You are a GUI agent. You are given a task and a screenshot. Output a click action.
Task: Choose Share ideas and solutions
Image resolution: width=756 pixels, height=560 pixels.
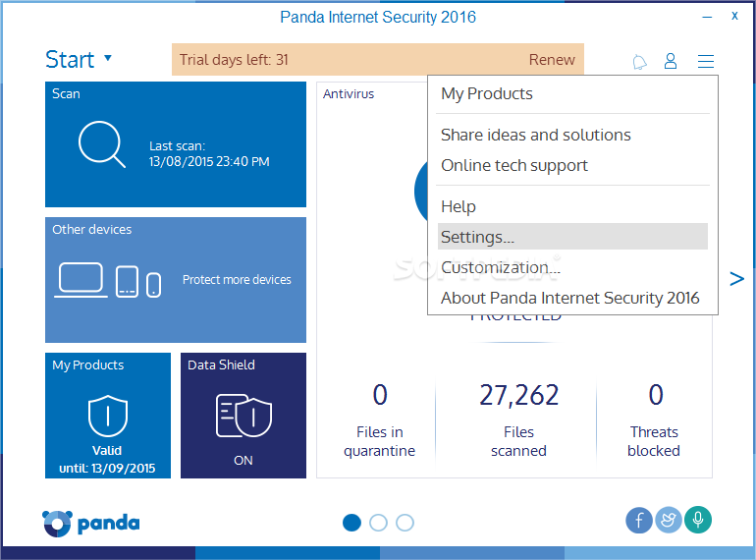pos(572,135)
